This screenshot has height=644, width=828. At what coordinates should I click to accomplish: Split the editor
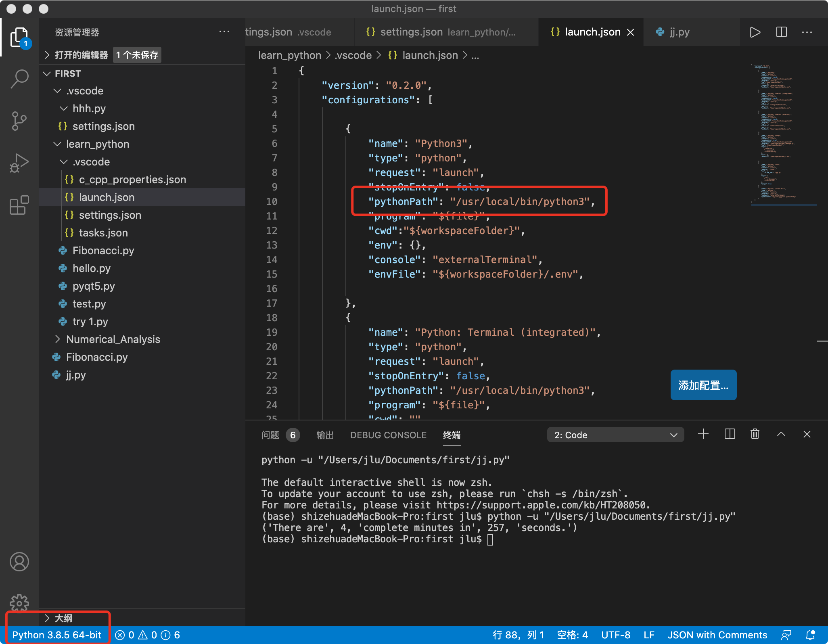pos(781,32)
